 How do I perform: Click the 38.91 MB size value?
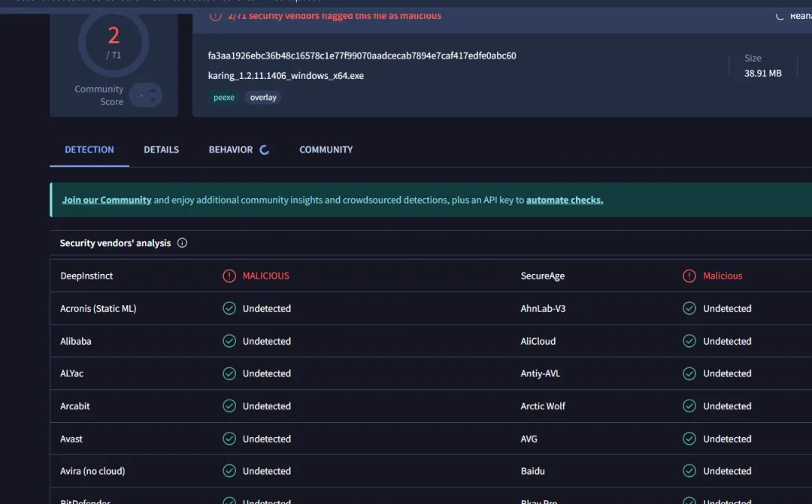point(763,74)
